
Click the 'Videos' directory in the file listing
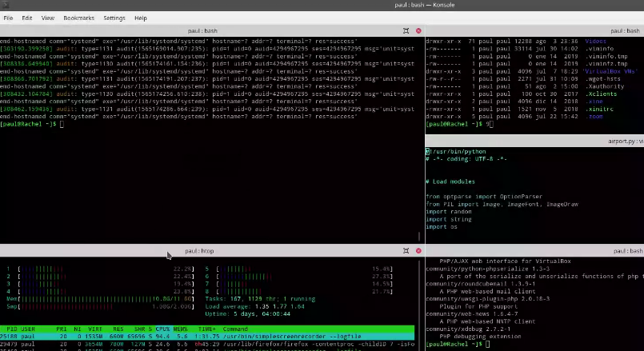pos(595,41)
